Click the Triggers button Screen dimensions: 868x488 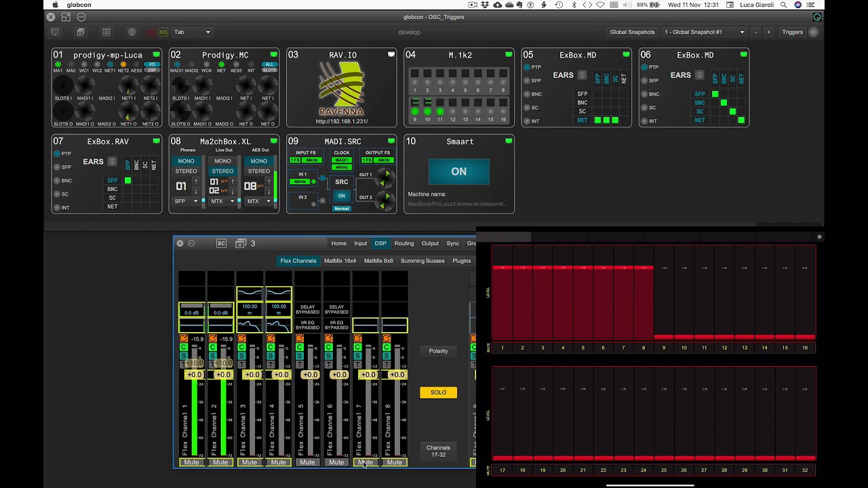[x=792, y=32]
